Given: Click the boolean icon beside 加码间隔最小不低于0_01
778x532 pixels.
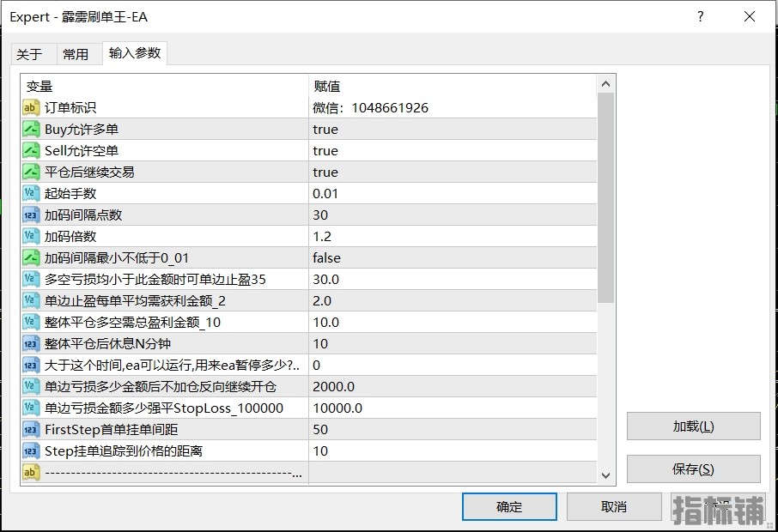Looking at the screenshot, I should [31, 257].
